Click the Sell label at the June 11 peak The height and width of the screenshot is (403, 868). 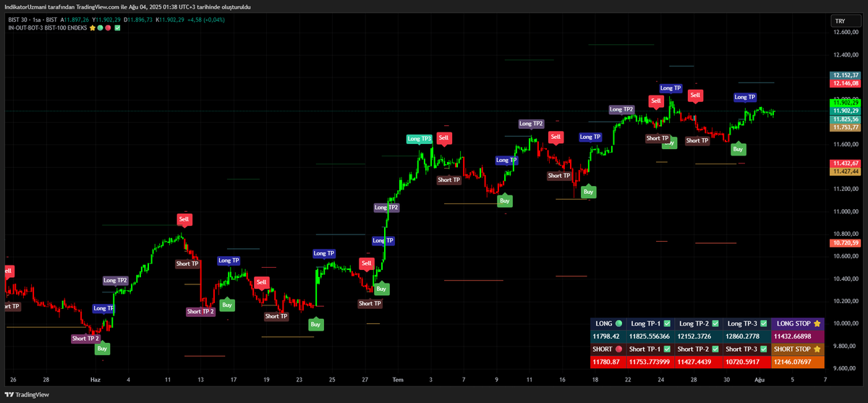(186, 219)
